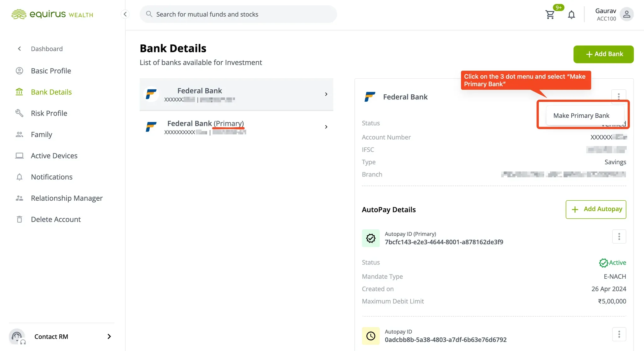Image resolution: width=644 pixels, height=351 pixels.
Task: Open Family section
Action: click(42, 135)
